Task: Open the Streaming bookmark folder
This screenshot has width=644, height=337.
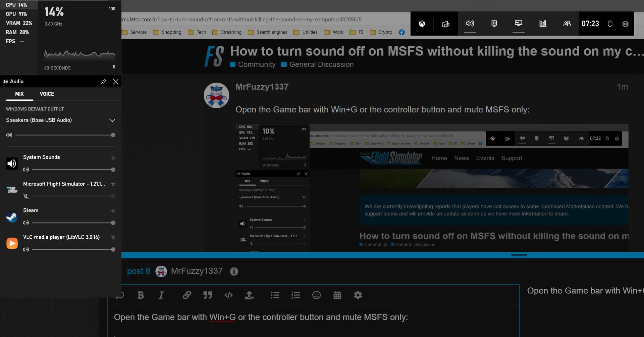Action: point(227,32)
